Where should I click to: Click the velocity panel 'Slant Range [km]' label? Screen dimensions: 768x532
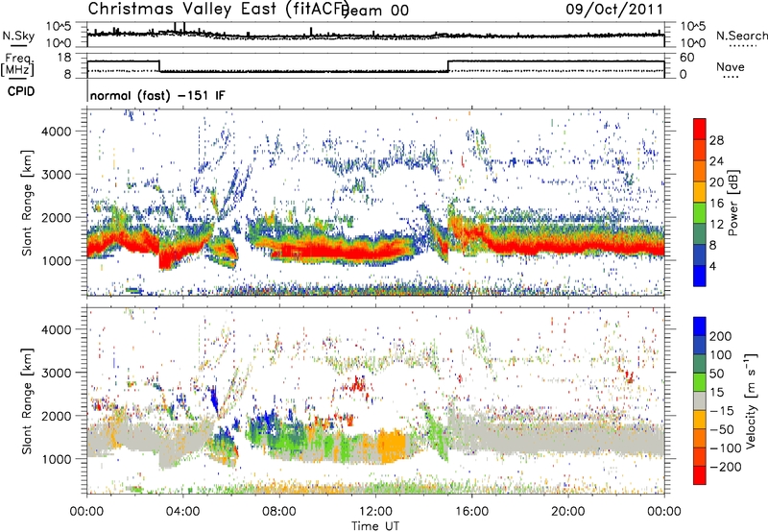(x=27, y=400)
